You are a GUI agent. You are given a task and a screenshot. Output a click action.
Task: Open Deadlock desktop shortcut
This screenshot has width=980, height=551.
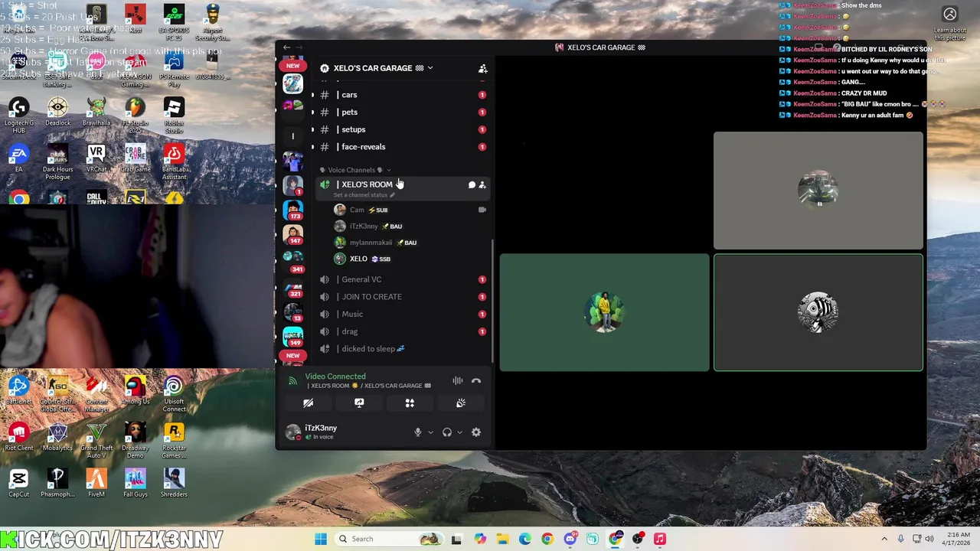[x=57, y=112]
